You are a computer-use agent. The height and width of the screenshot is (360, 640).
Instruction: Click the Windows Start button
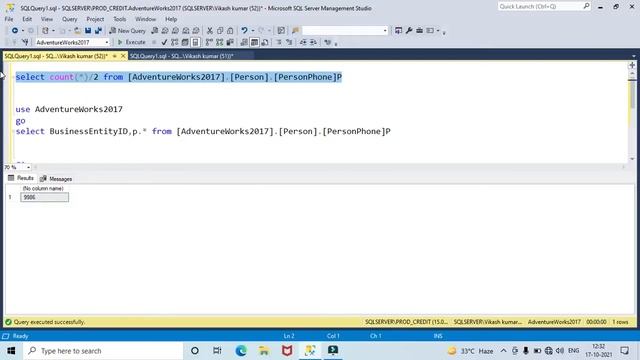click(x=11, y=351)
